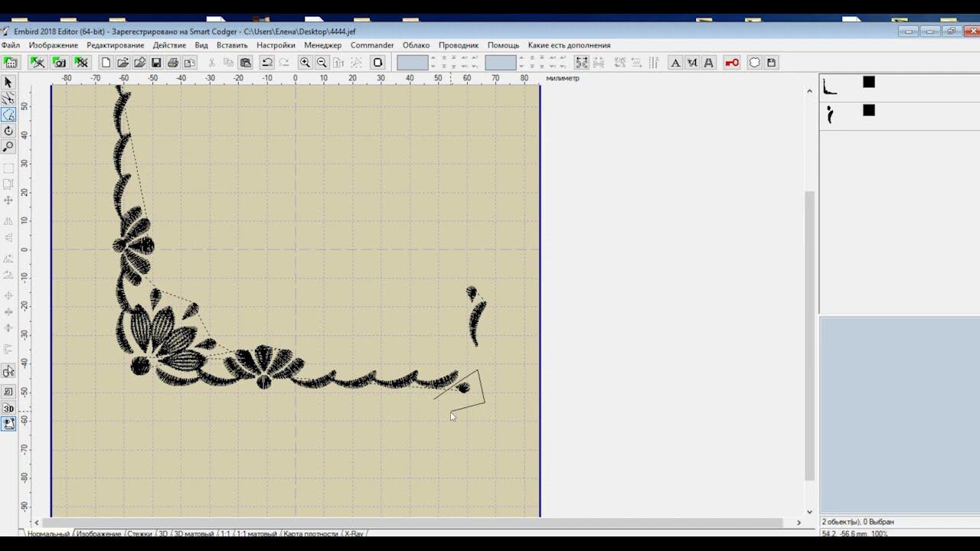
Task: Toggle the bottom-most highlighted view icon in left toolbar
Action: [x=8, y=424]
